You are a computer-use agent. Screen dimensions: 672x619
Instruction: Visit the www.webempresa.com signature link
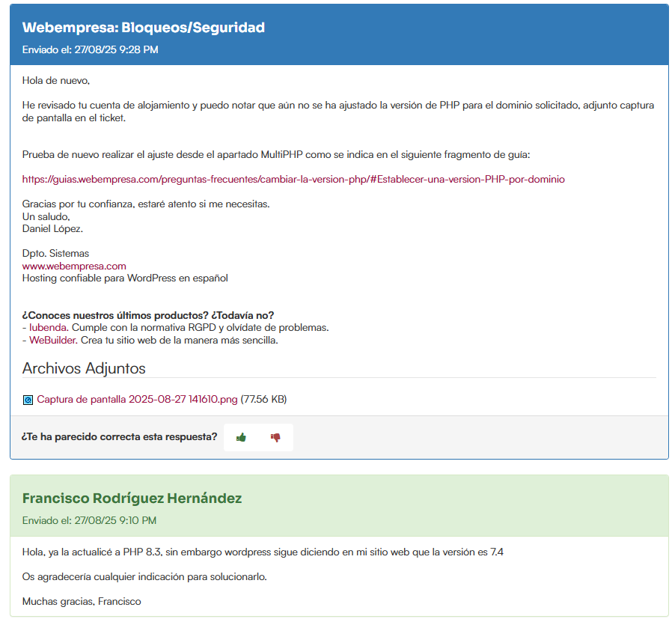coord(74,266)
